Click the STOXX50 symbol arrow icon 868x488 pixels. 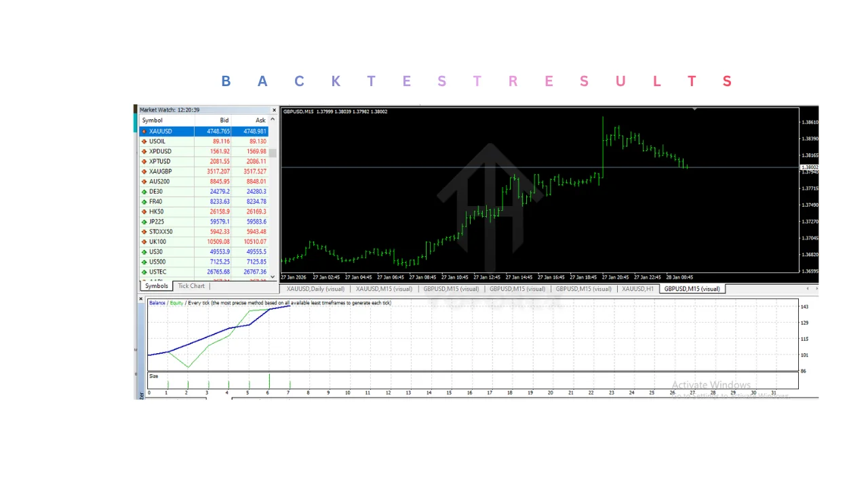(x=144, y=232)
